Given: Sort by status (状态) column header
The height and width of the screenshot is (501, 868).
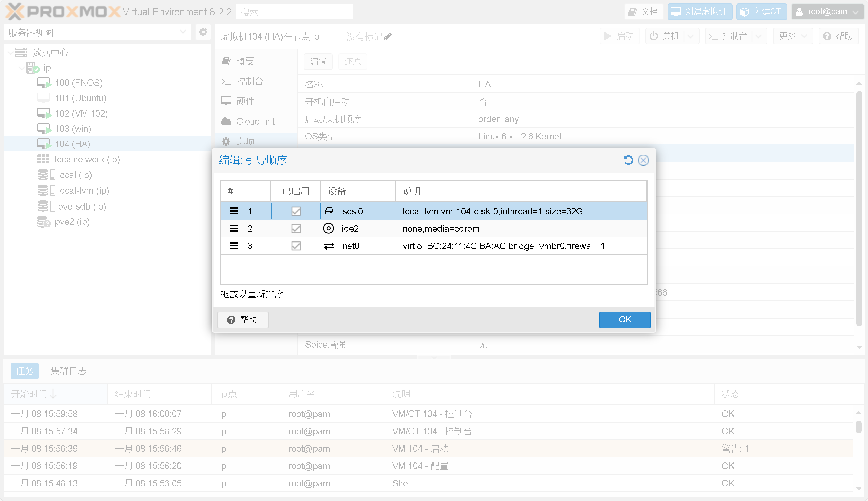Looking at the screenshot, I should click(783, 394).
